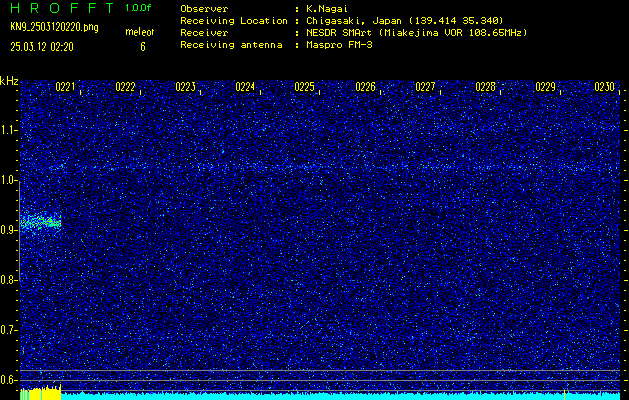Image resolution: width=629 pixels, height=400 pixels.
Task: Click the Observer label
Action: [204, 9]
